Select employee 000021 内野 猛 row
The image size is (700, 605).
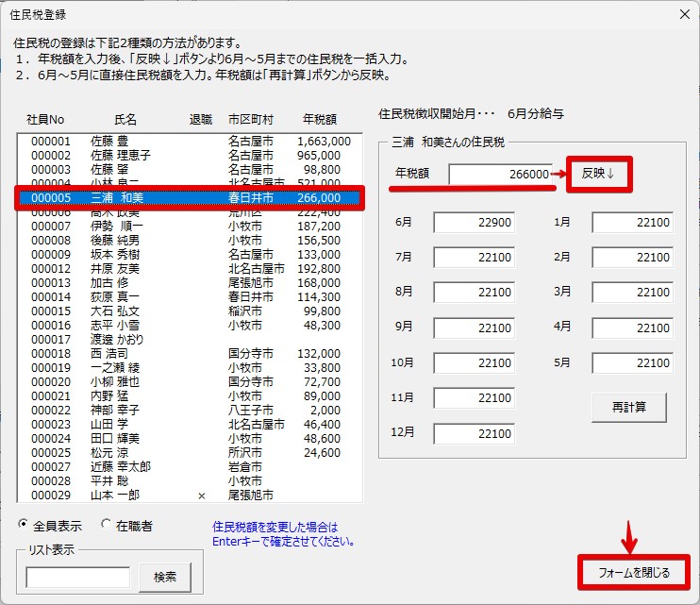190,396
